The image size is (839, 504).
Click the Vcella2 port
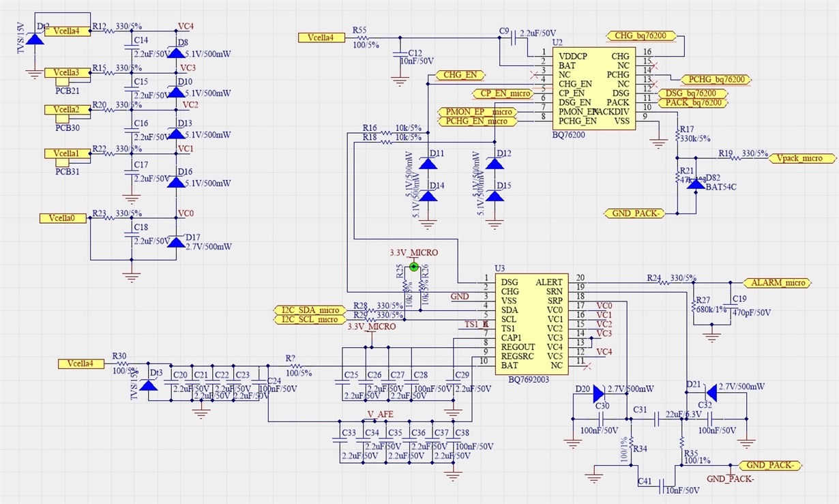(x=67, y=109)
